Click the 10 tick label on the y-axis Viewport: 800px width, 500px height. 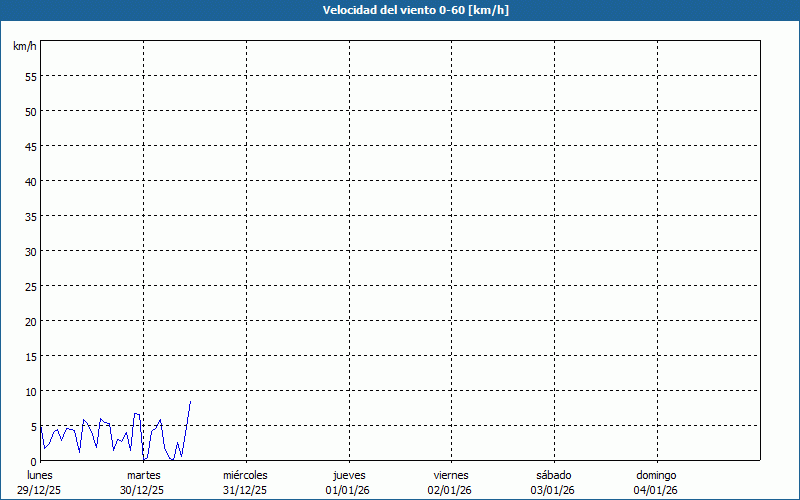click(30, 391)
